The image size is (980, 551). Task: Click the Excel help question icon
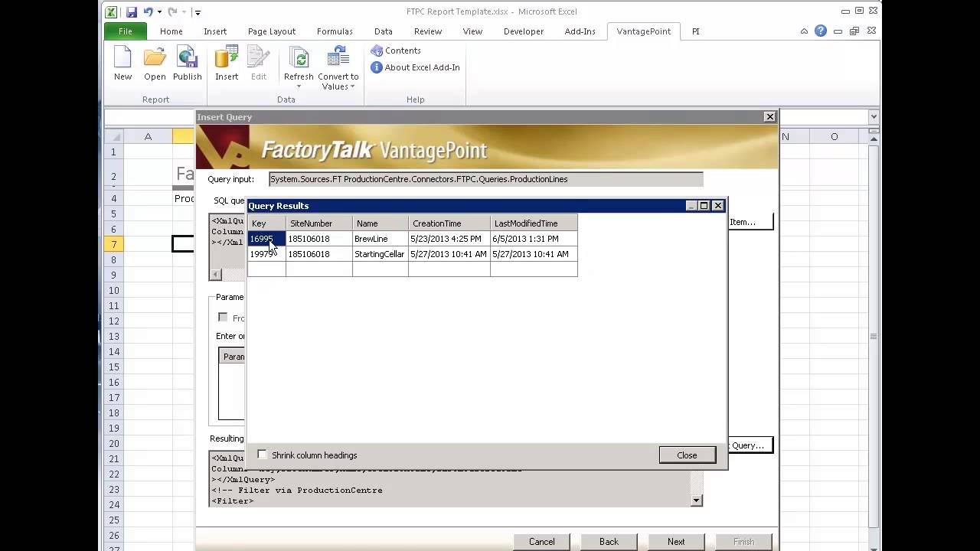click(x=821, y=31)
